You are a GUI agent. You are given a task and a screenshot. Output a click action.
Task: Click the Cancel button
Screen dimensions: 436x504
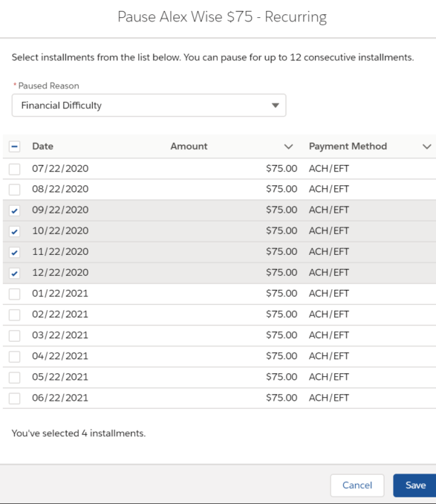pyautogui.click(x=357, y=485)
